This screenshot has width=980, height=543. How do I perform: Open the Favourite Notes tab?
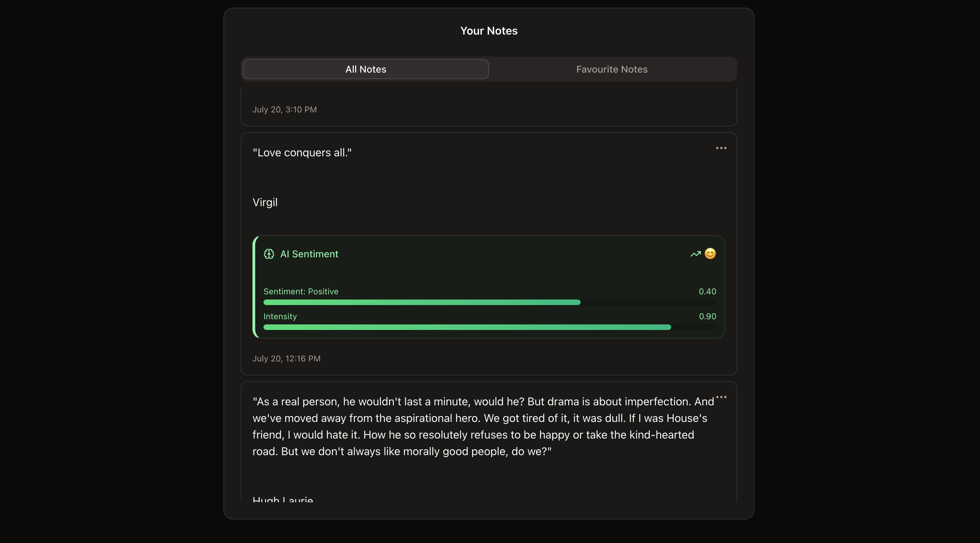coord(612,69)
